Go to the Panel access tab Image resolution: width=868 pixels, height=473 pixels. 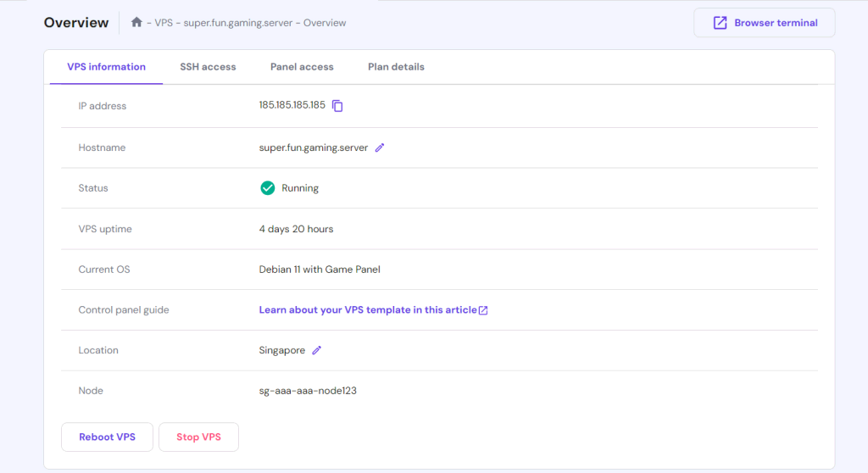pos(302,67)
